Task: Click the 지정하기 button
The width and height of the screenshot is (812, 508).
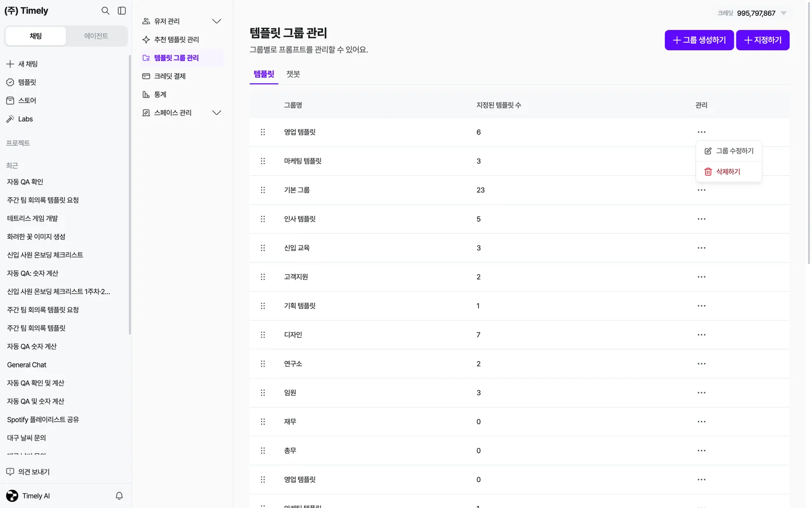Action: 763,40
